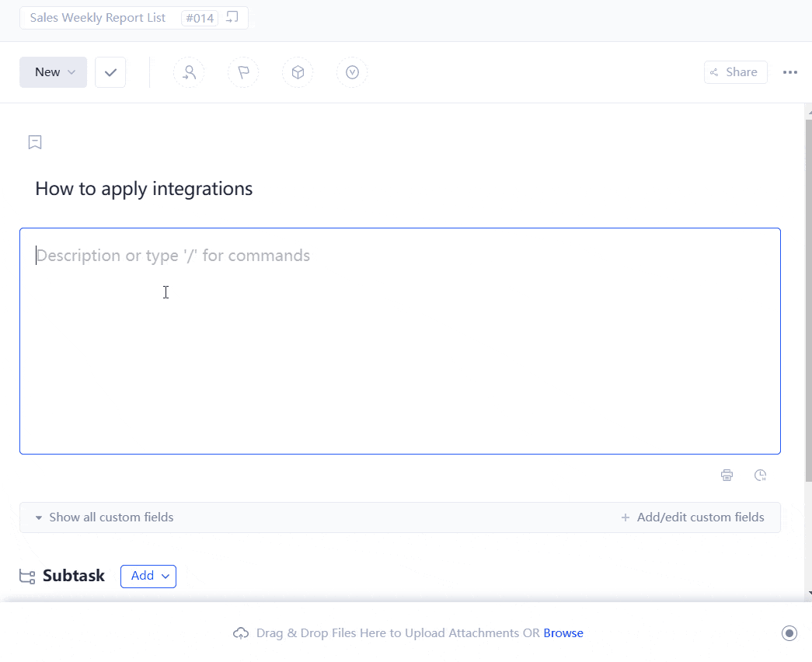Click the bookmark icon above the title
This screenshot has width=812, height=662.
(34, 142)
